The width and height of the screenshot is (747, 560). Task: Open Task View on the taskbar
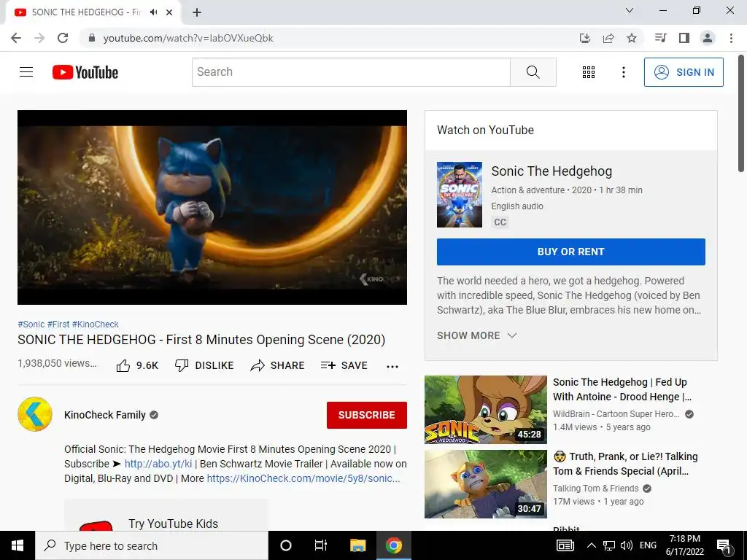(x=321, y=545)
